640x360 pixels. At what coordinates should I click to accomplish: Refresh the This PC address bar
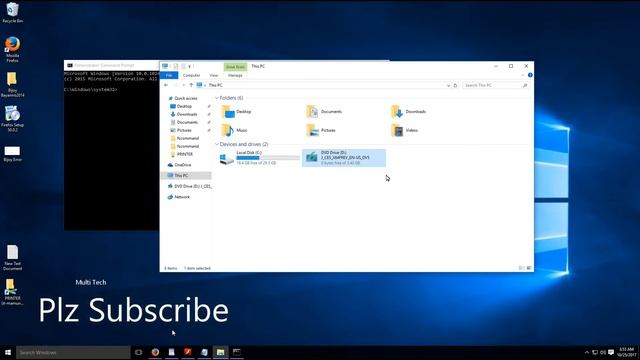(456, 85)
